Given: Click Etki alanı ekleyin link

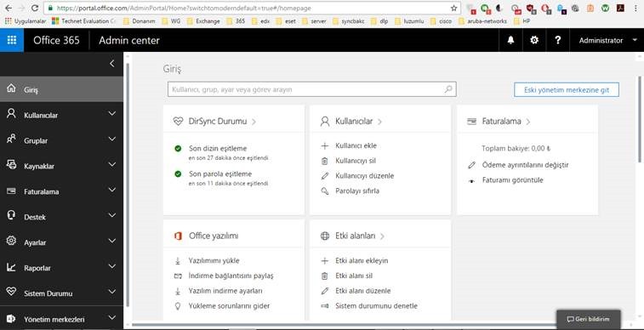Looking at the screenshot, I should coord(362,260).
